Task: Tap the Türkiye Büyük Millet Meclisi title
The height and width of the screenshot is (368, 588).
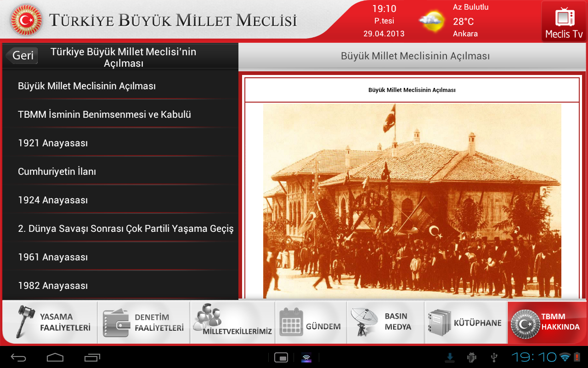Action: point(173,21)
